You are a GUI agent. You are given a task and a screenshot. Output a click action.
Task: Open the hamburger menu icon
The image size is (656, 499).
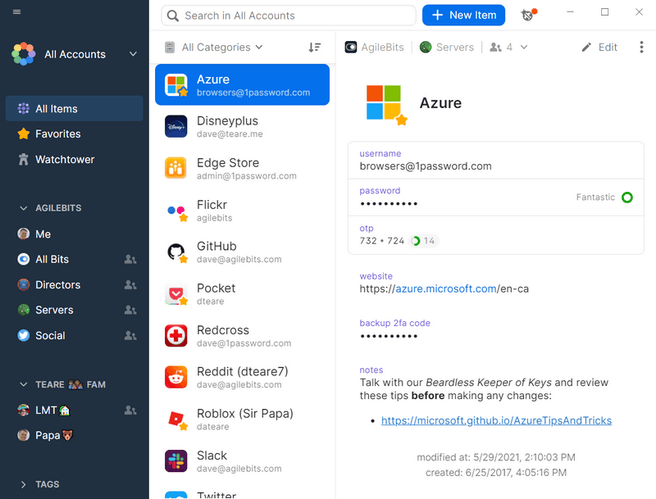17,12
